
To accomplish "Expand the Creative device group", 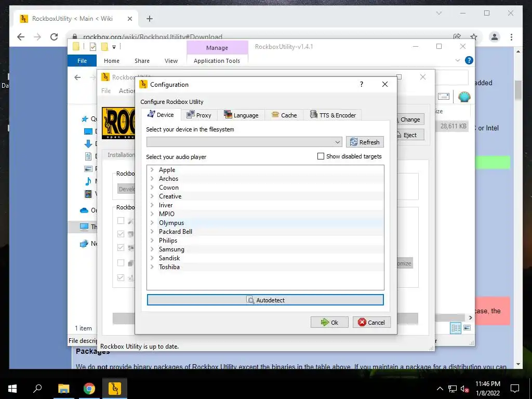I will pyautogui.click(x=152, y=196).
